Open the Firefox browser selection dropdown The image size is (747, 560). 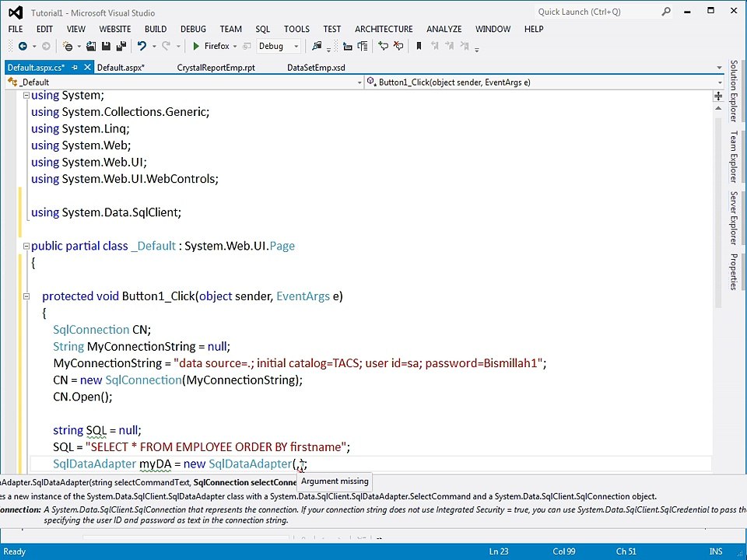tap(234, 47)
